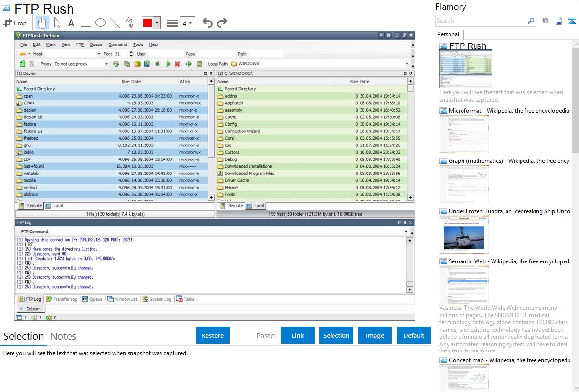Click the Restore button
The height and width of the screenshot is (392, 579).
(x=213, y=335)
